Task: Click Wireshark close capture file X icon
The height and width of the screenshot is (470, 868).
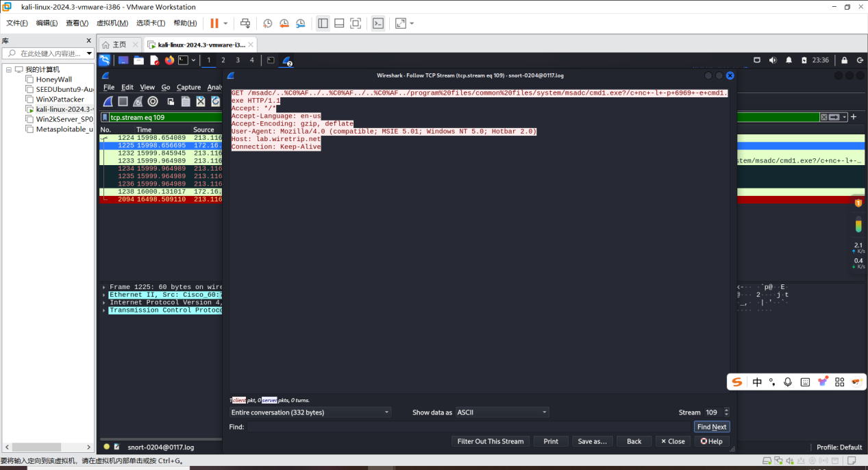Action: pyautogui.click(x=201, y=101)
